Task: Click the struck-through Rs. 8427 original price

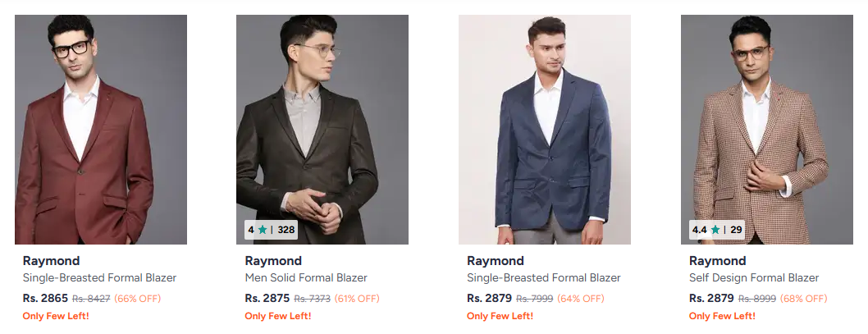Action: (91, 299)
